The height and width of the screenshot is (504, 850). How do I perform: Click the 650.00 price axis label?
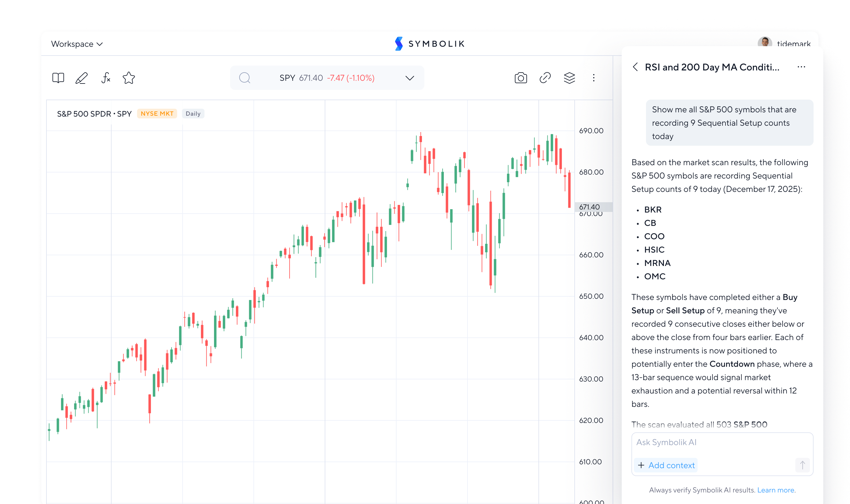(x=591, y=296)
